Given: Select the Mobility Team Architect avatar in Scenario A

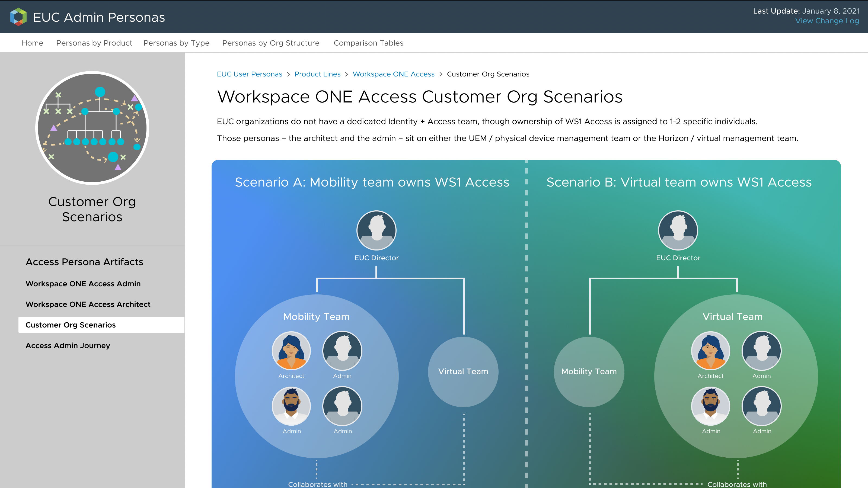Looking at the screenshot, I should point(291,351).
